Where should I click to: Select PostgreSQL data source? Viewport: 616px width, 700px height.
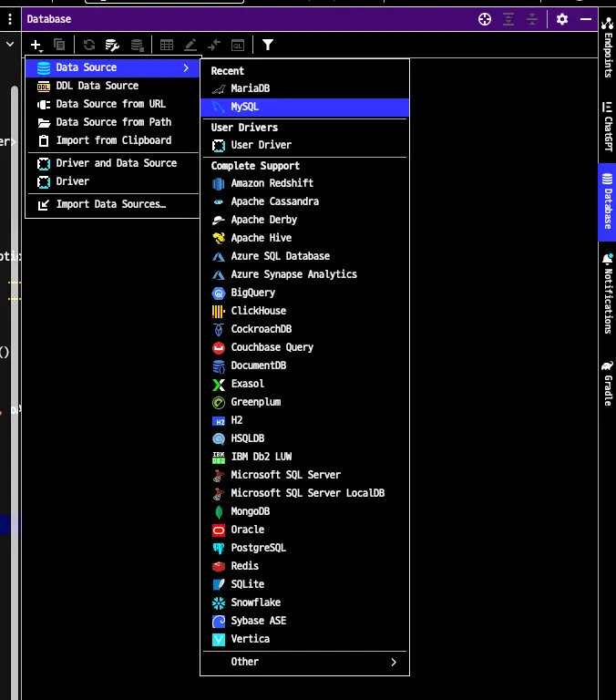click(304, 548)
